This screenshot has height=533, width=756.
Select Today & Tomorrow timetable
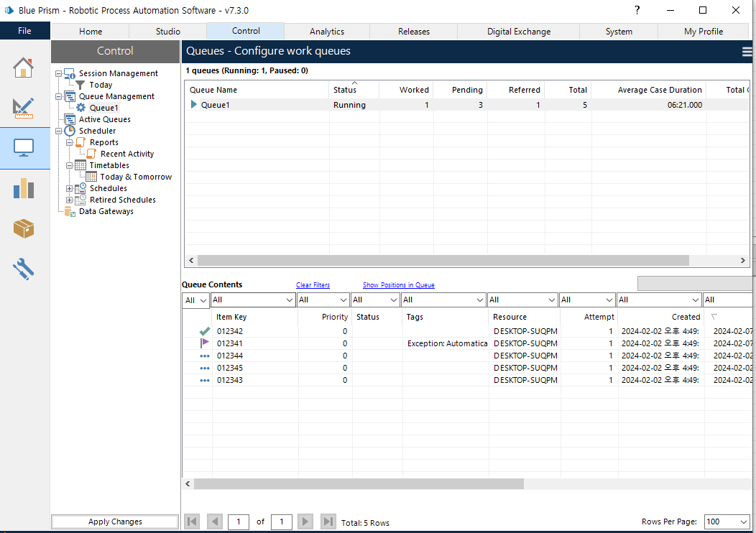click(x=136, y=177)
